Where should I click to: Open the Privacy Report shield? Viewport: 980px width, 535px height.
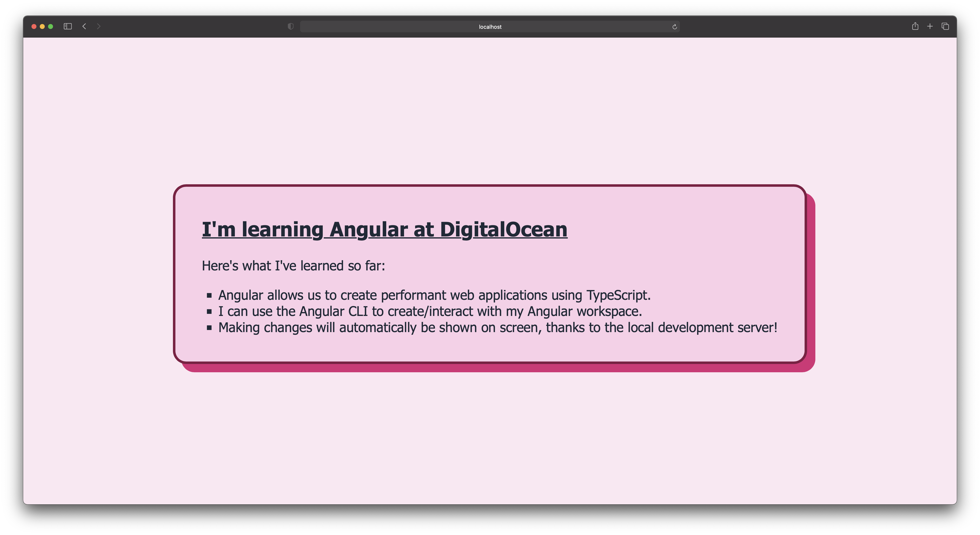(290, 26)
